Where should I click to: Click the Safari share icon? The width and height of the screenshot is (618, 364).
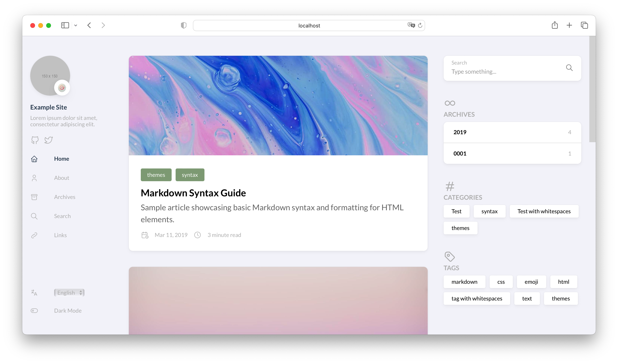[555, 25]
